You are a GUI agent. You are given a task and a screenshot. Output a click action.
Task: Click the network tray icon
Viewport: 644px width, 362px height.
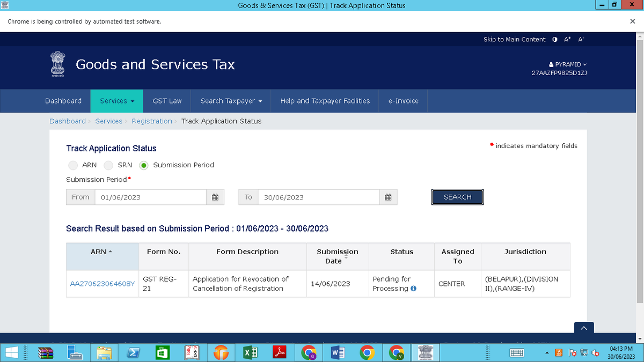tap(584, 353)
